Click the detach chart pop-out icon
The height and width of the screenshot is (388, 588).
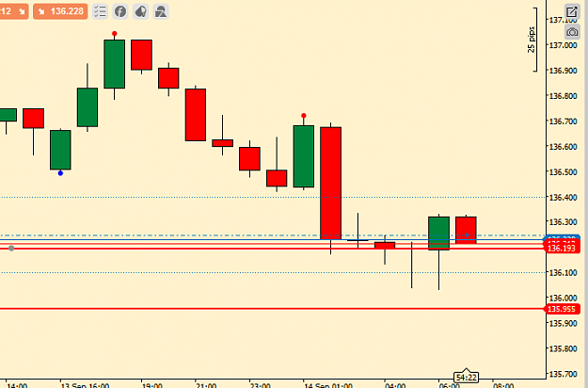point(572,11)
